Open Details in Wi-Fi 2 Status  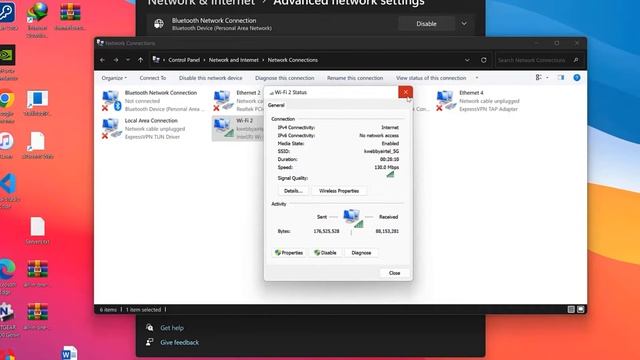coord(293,191)
